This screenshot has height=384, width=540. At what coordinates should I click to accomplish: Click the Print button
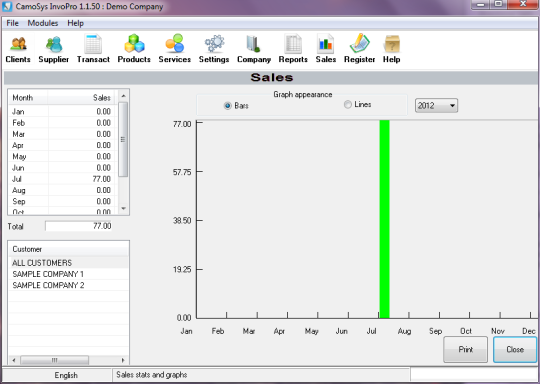point(466,350)
